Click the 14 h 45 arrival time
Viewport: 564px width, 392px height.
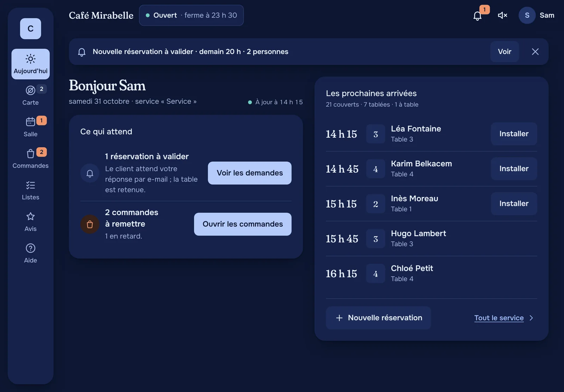[342, 169]
